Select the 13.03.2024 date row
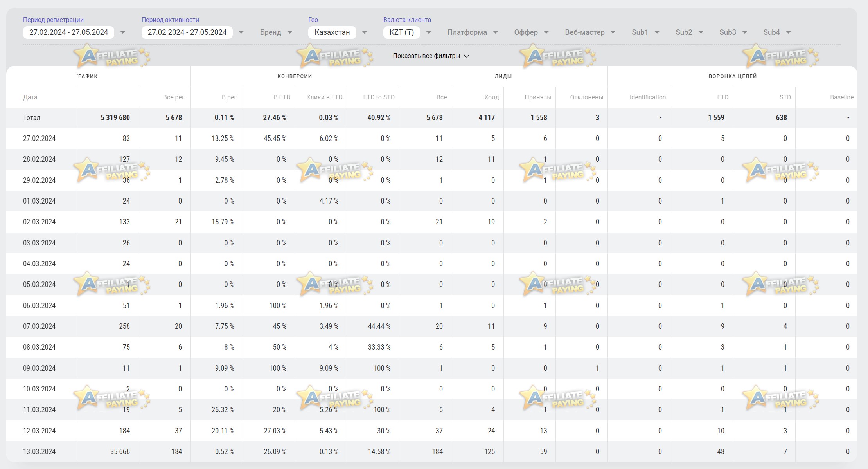Screen dimensions: 868x469 click(x=432, y=452)
